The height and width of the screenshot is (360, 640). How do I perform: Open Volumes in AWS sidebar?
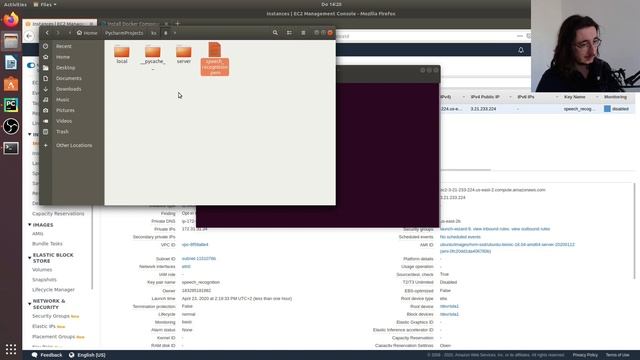click(42, 269)
